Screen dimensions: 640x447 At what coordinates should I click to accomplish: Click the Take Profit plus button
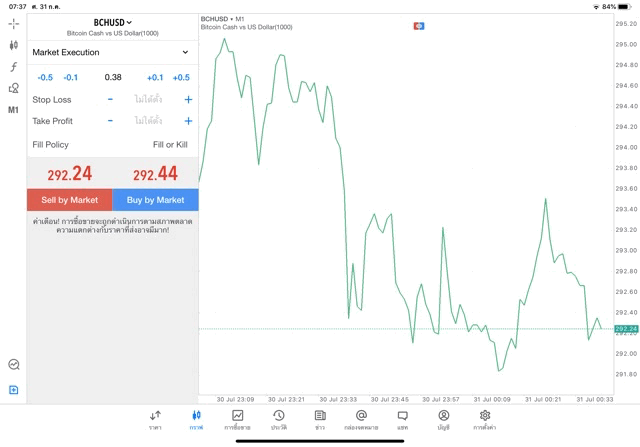click(188, 121)
